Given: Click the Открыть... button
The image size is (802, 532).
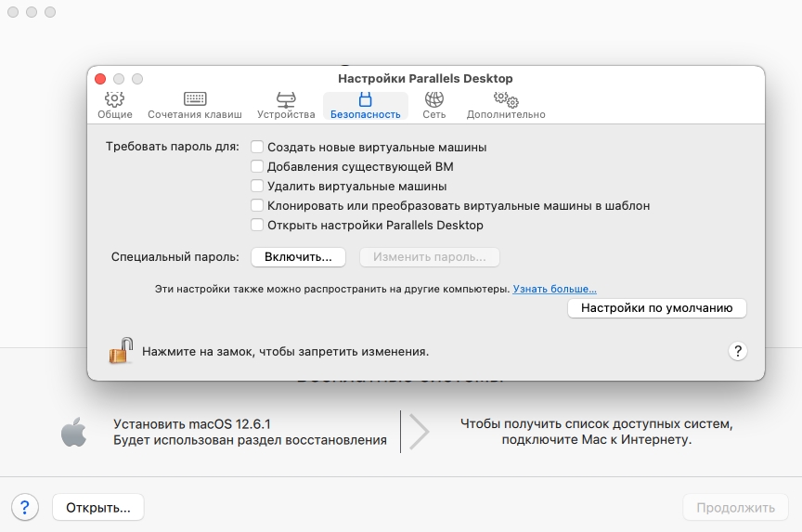Looking at the screenshot, I should coord(98,508).
